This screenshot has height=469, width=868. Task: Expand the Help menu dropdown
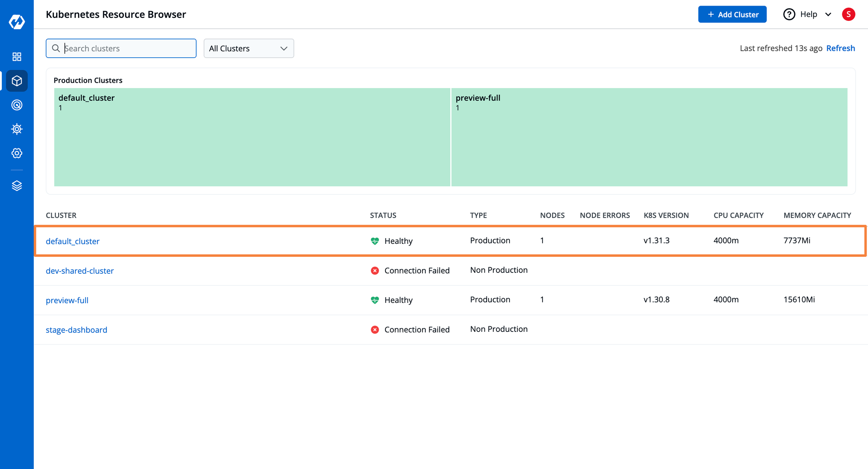coord(830,14)
